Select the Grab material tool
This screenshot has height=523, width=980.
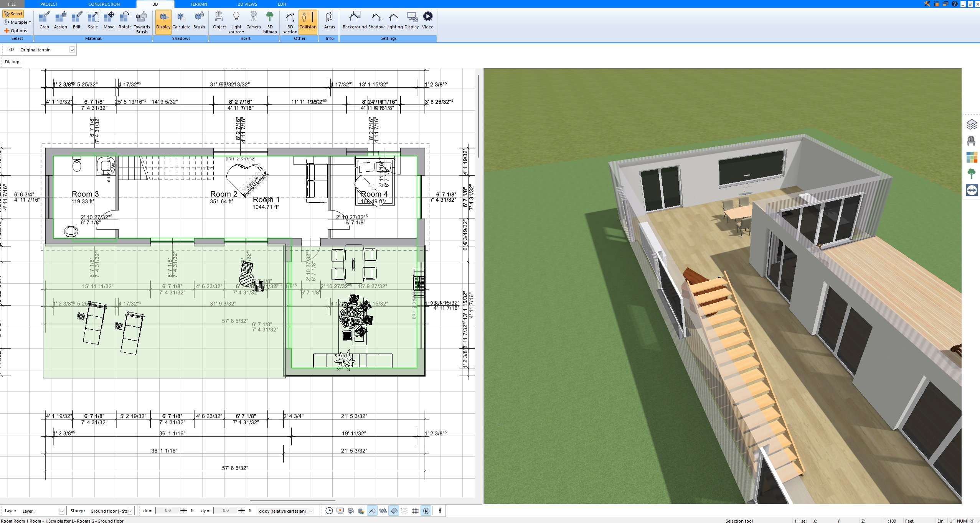(x=44, y=21)
